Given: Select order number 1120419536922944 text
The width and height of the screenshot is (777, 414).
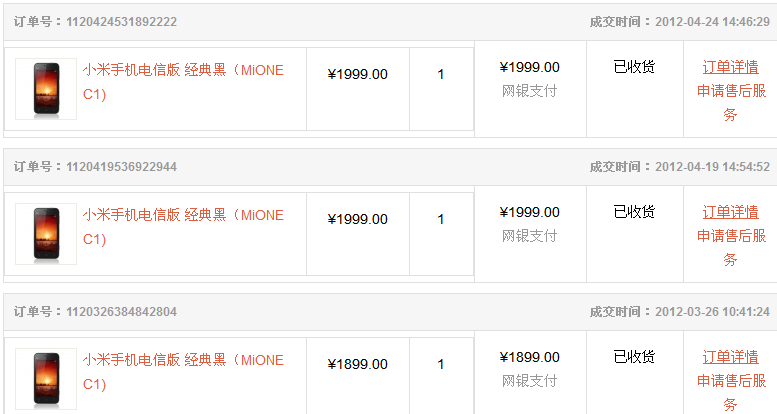Looking at the screenshot, I should tap(121, 167).
